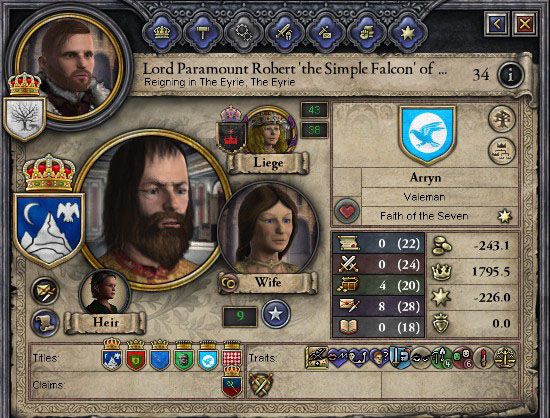Select the red title shield with green emblem
Viewport: 550px width, 418px height.
(136, 356)
